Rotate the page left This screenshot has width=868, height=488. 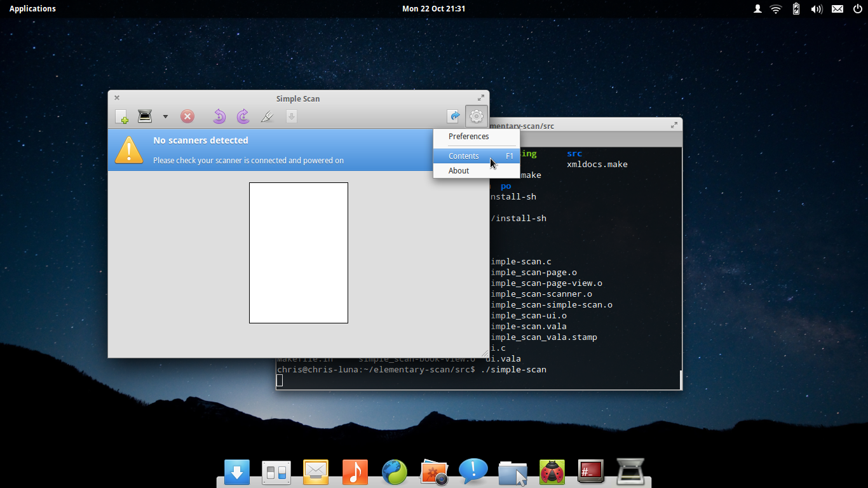[x=219, y=116]
